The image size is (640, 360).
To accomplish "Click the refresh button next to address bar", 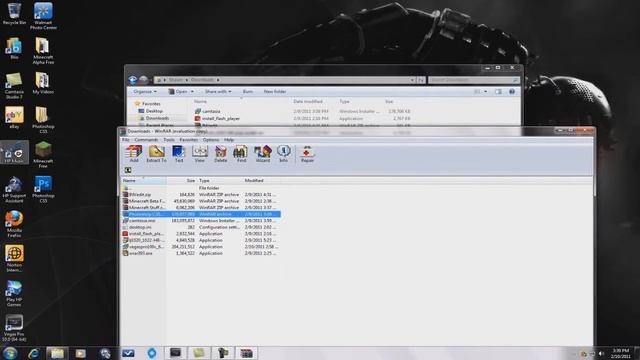I will click(421, 80).
